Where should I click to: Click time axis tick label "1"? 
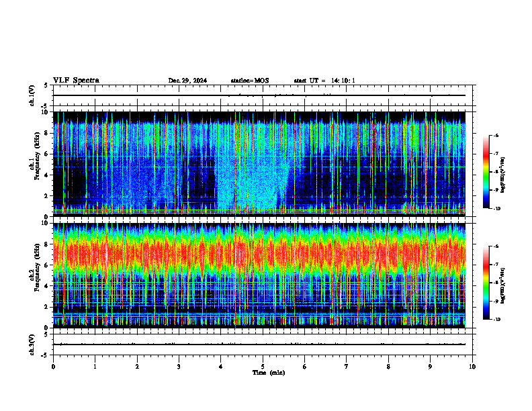tap(95, 367)
